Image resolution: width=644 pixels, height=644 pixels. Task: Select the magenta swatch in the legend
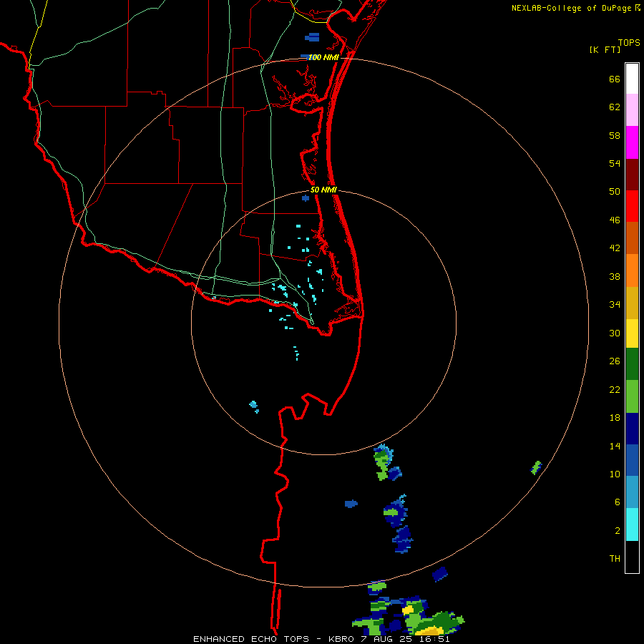pos(632,142)
